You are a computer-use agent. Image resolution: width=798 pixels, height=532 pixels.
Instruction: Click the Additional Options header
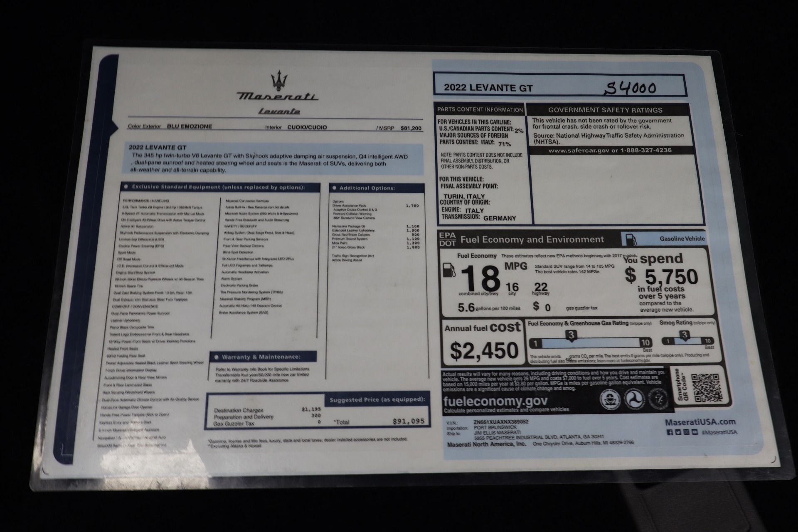[377, 188]
